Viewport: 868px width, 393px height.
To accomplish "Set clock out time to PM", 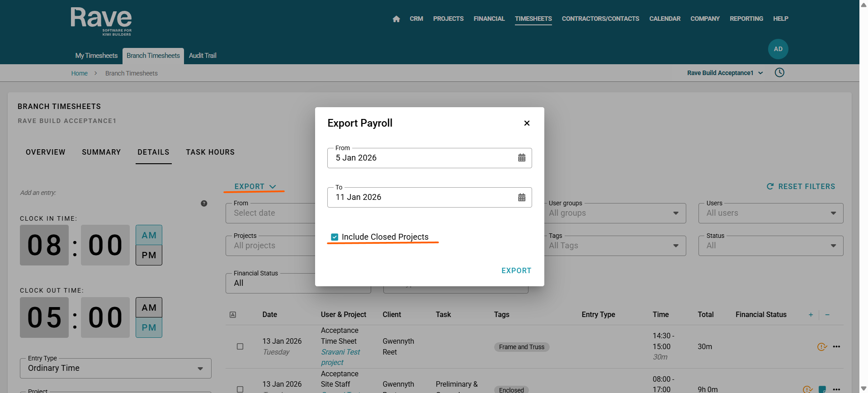I will [x=149, y=327].
